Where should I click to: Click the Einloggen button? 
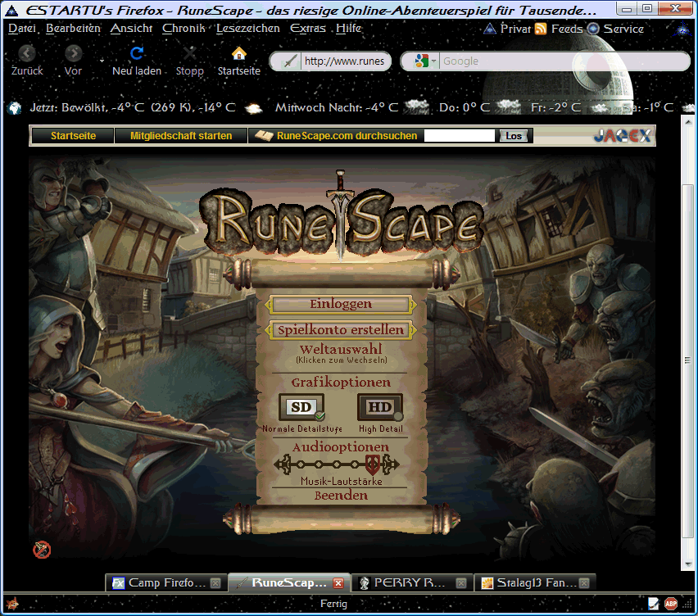tap(341, 305)
